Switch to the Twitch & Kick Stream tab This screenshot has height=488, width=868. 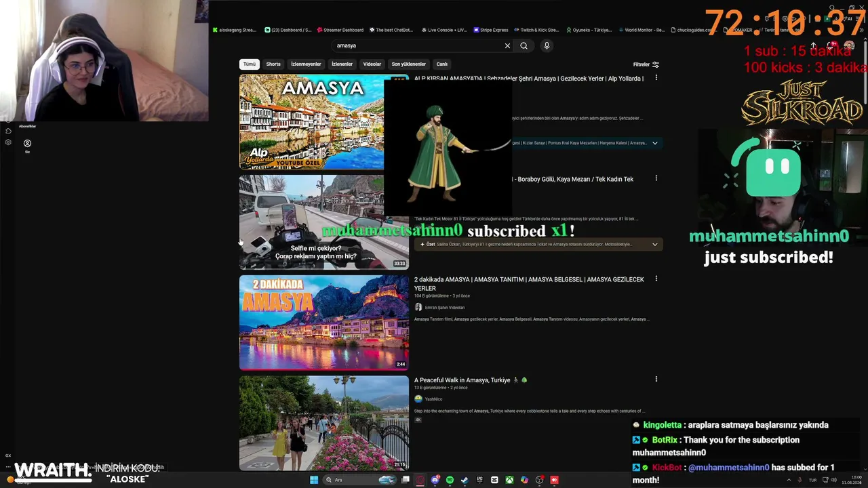pyautogui.click(x=536, y=30)
